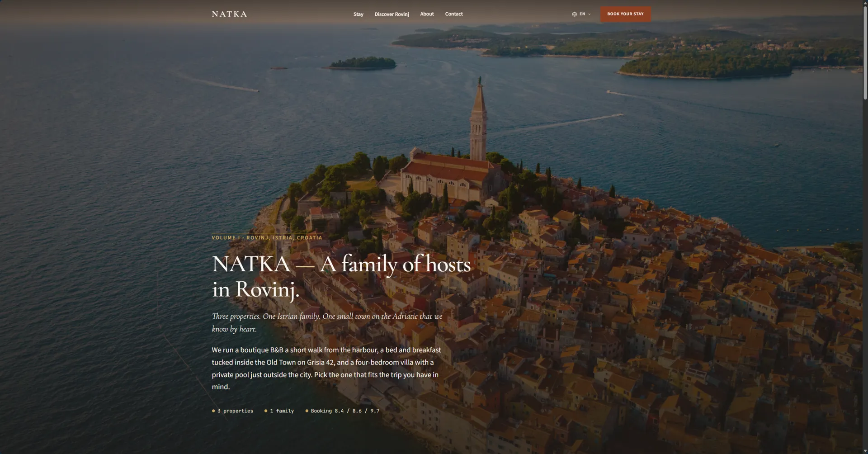
Task: Click the NATKA logo in the header
Action: (x=229, y=14)
